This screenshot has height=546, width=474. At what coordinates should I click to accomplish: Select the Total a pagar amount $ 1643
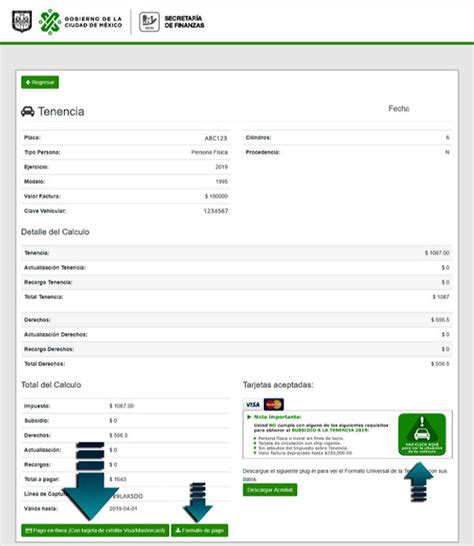pos(118,479)
